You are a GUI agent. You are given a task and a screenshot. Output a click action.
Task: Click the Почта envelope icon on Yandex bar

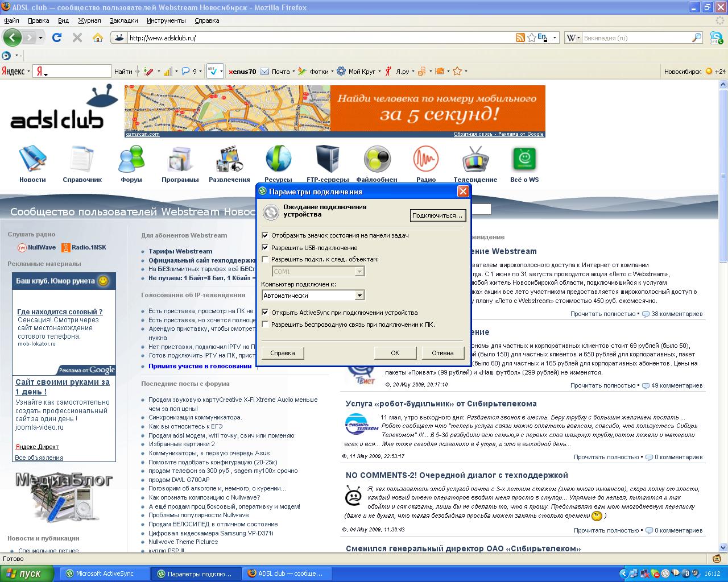[x=265, y=72]
